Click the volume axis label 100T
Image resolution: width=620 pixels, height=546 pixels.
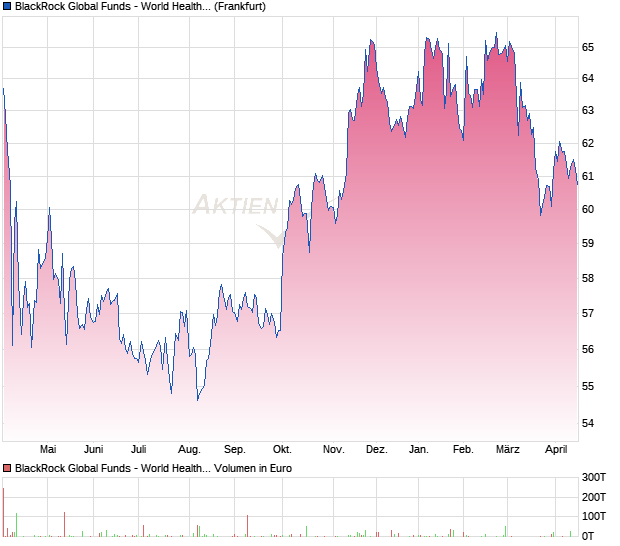click(594, 516)
